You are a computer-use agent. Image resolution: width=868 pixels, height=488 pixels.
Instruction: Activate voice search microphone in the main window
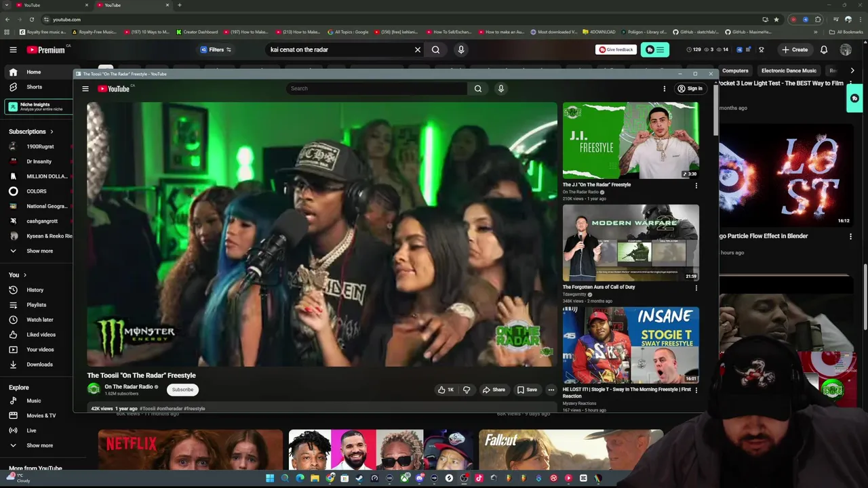coord(461,49)
